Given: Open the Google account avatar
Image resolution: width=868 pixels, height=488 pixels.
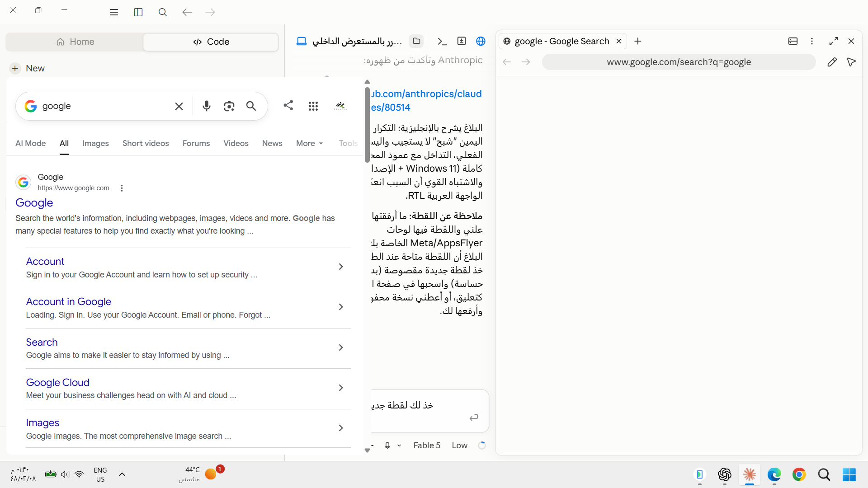Looking at the screenshot, I should point(340,106).
